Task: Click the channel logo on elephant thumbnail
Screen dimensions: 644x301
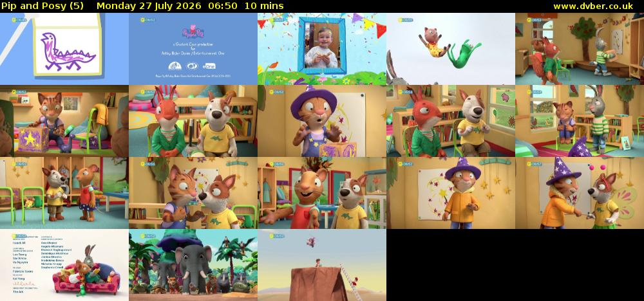Action: [148, 236]
